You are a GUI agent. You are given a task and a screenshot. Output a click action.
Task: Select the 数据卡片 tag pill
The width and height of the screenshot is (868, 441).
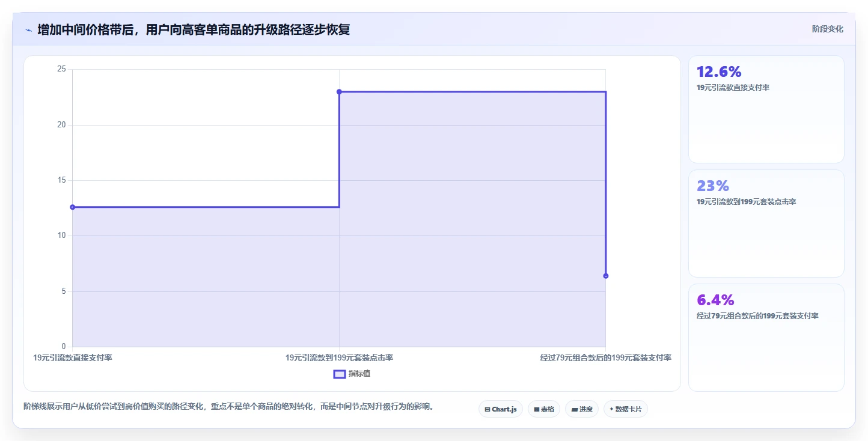626,409
